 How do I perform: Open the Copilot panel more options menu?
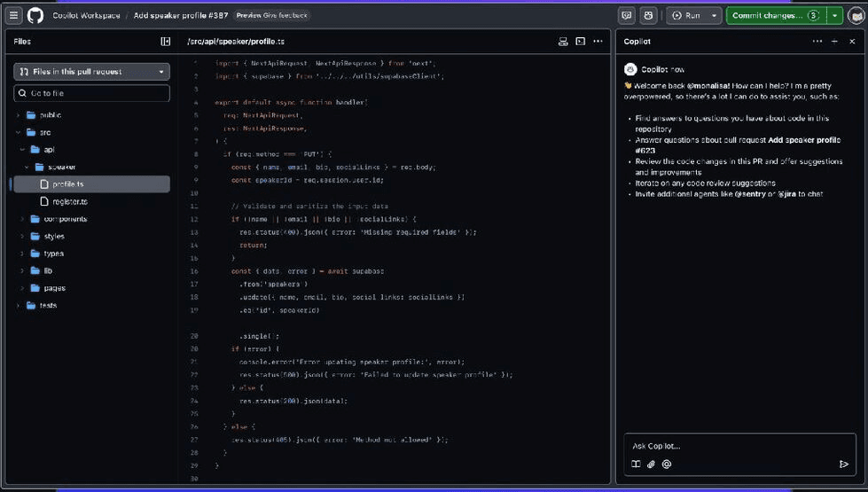point(817,42)
